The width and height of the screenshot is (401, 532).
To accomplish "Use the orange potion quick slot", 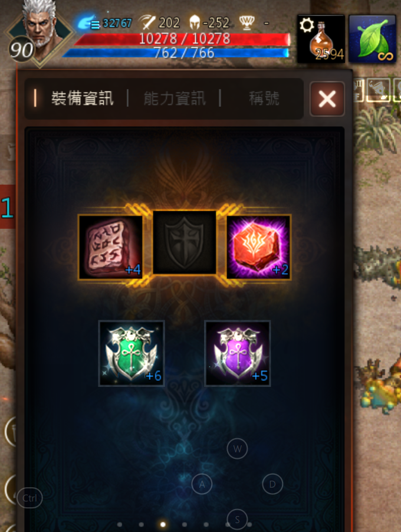I will (321, 39).
